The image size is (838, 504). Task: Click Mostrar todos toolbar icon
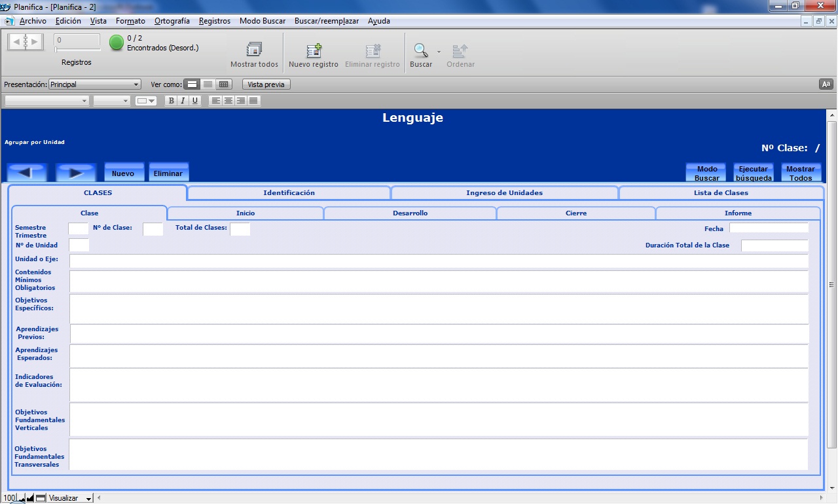click(x=254, y=50)
